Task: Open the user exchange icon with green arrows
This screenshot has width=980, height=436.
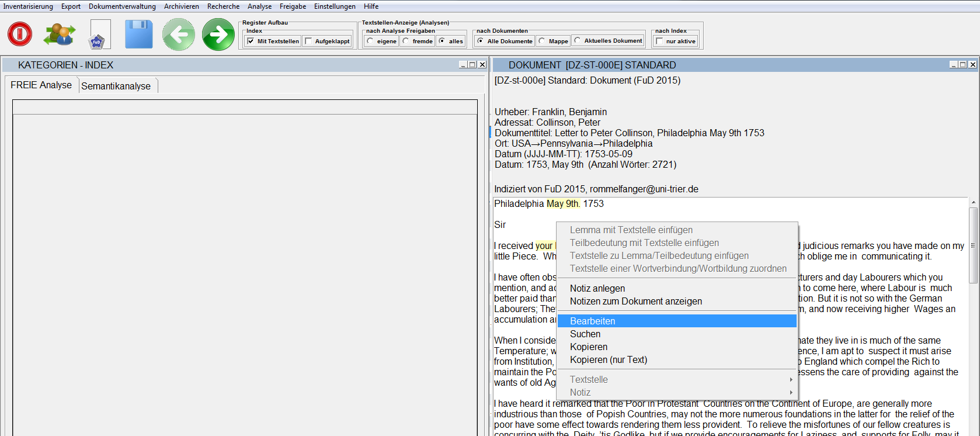Action: click(60, 34)
